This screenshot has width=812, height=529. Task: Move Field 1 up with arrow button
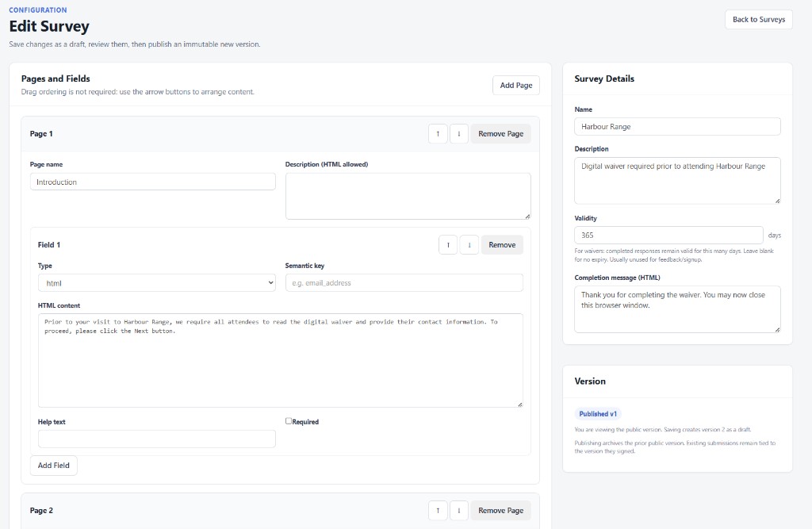(448, 245)
